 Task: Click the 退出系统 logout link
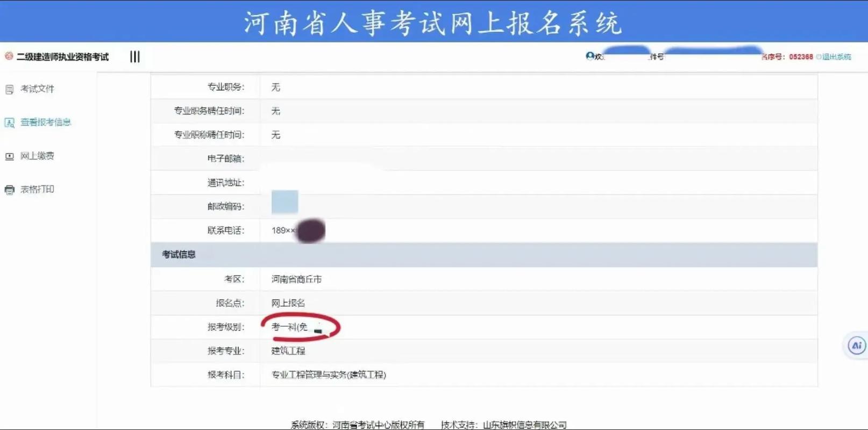pyautogui.click(x=836, y=56)
